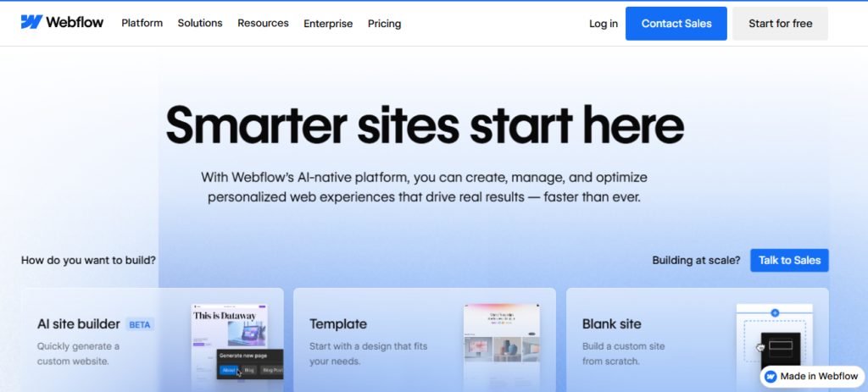868x392 pixels.
Task: Open the Blank site preview thumbnail
Action: pos(775,347)
